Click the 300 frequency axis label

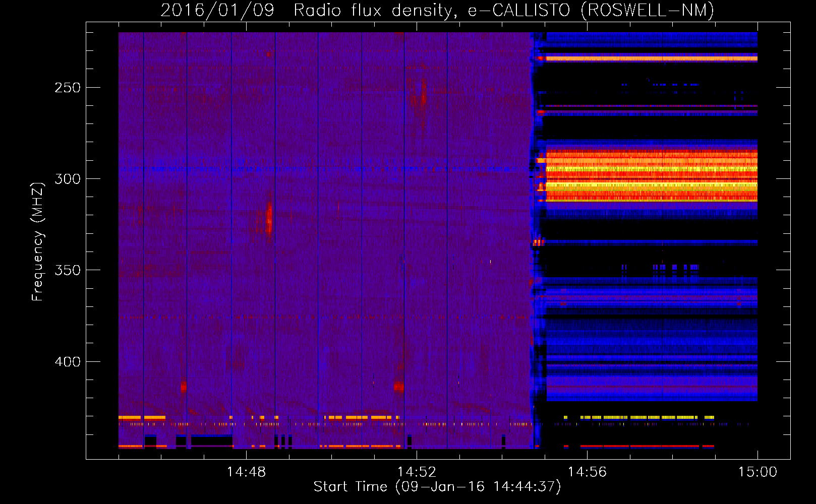68,179
